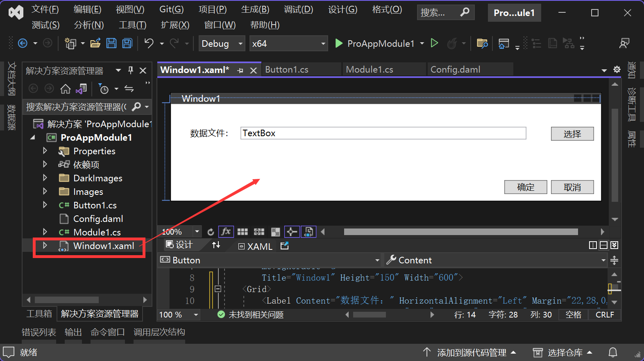The image size is (644, 361).
Task: Collapse the pane with the chevron icon
Action: pos(614,245)
